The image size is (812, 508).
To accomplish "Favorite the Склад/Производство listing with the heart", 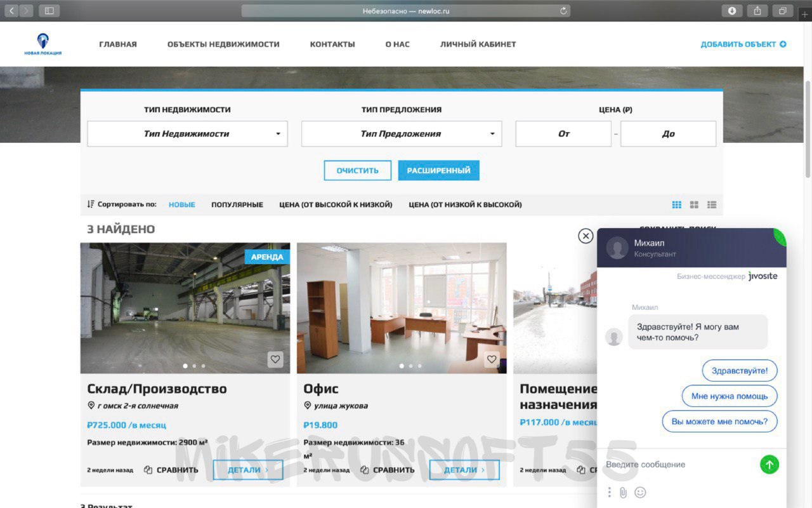I will click(275, 359).
